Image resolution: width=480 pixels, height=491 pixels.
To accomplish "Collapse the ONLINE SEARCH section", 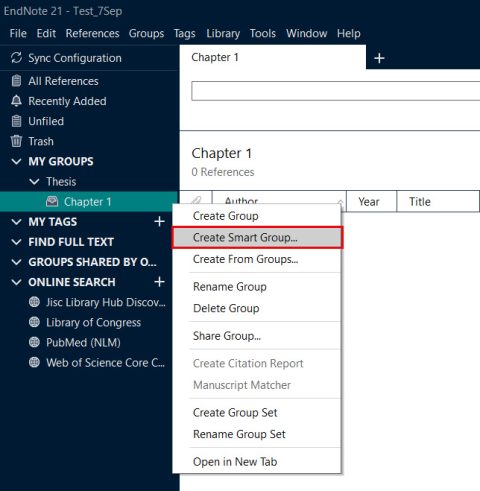I will (16, 282).
